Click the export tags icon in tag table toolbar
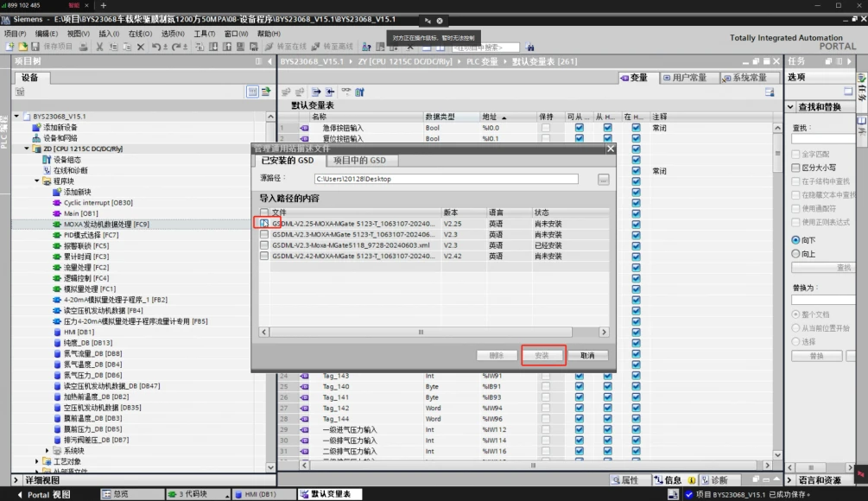 coord(316,92)
